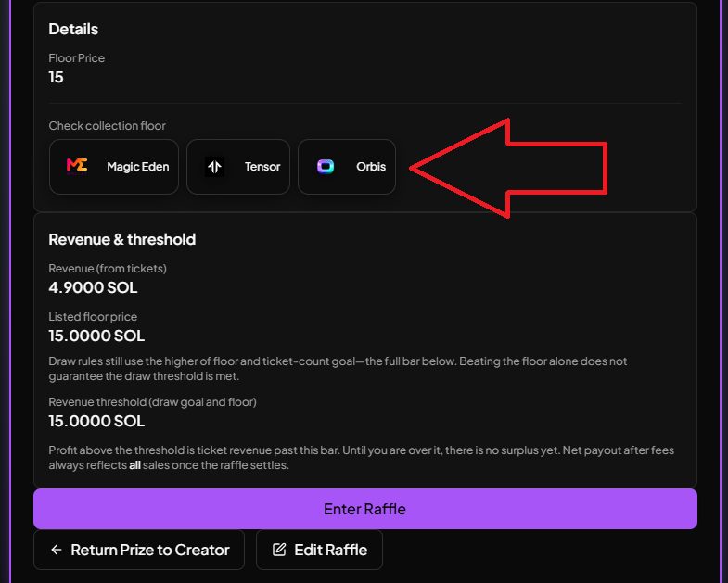728x583 pixels.
Task: Click the Magic Eden logo icon
Action: 77,166
